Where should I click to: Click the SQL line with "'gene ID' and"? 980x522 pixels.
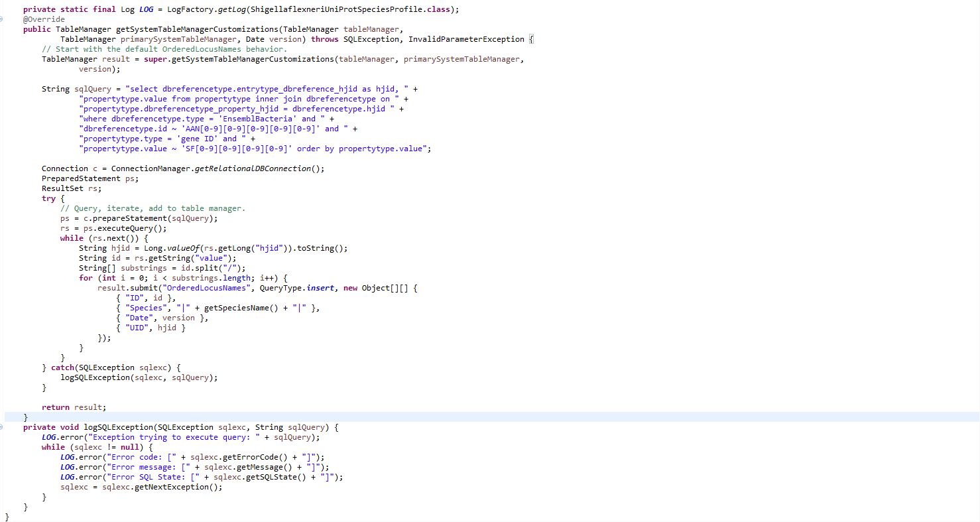tap(167, 139)
